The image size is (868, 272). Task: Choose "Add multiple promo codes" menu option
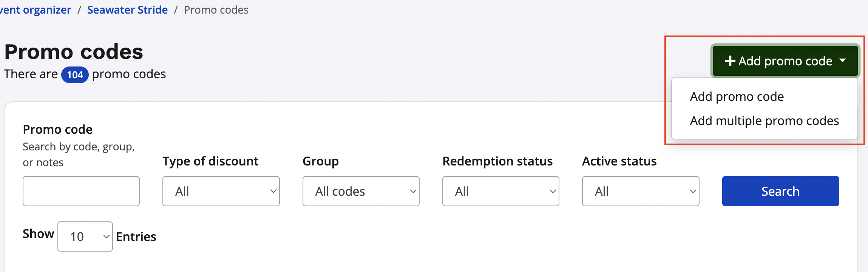[764, 121]
